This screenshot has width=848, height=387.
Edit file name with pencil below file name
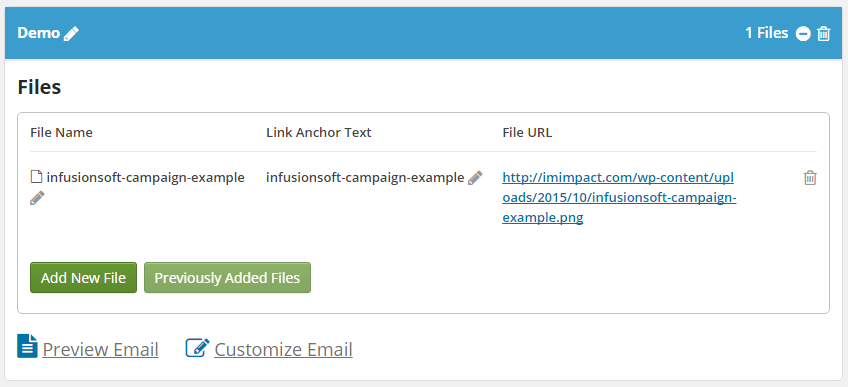click(37, 198)
